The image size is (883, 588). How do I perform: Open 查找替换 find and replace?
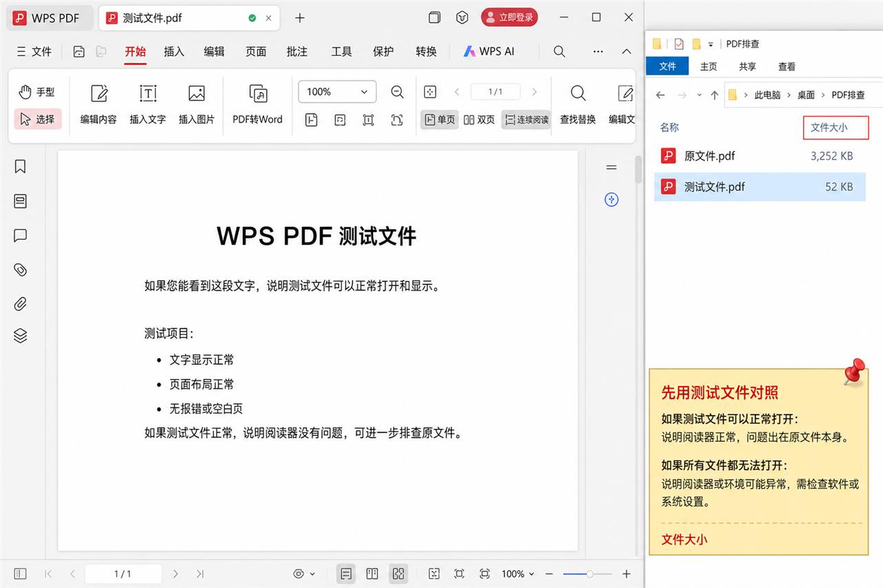(578, 105)
